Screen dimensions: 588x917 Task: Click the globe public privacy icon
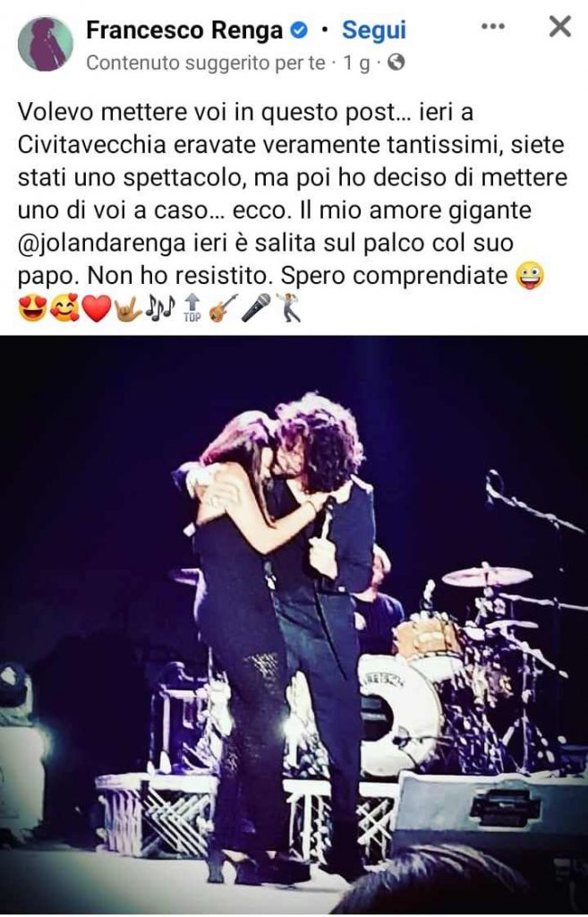(x=396, y=62)
